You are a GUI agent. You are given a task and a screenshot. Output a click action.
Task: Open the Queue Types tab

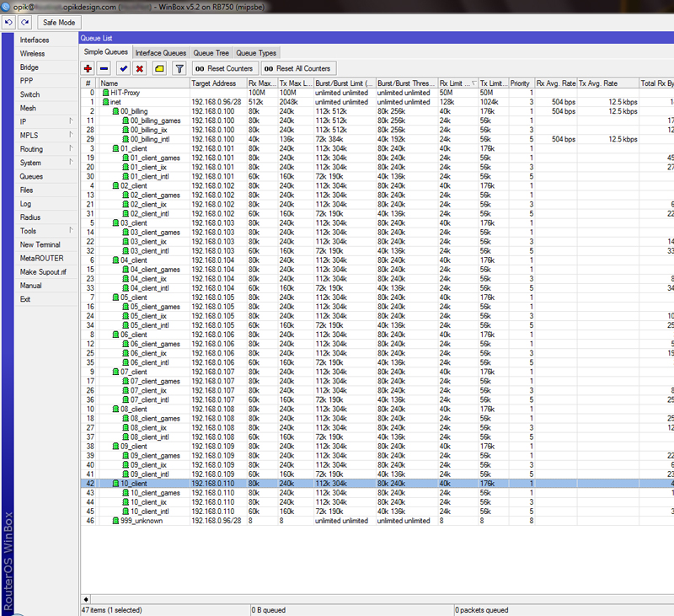point(256,53)
